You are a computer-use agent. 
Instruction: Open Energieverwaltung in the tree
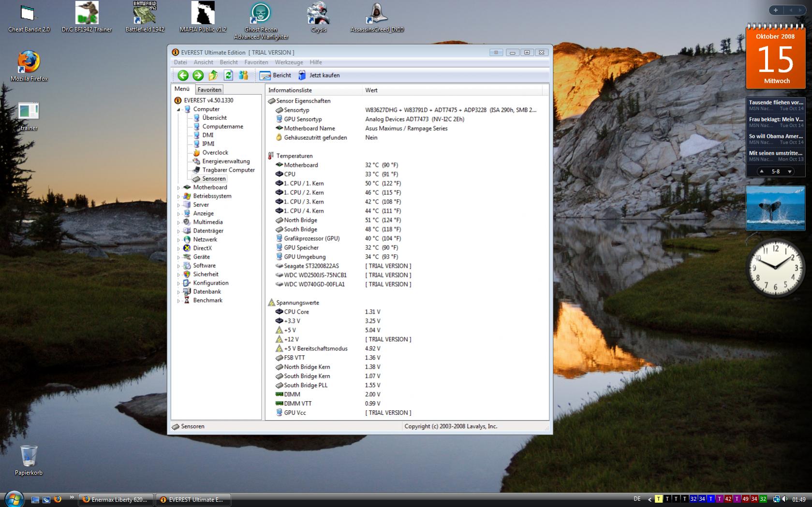click(x=226, y=161)
